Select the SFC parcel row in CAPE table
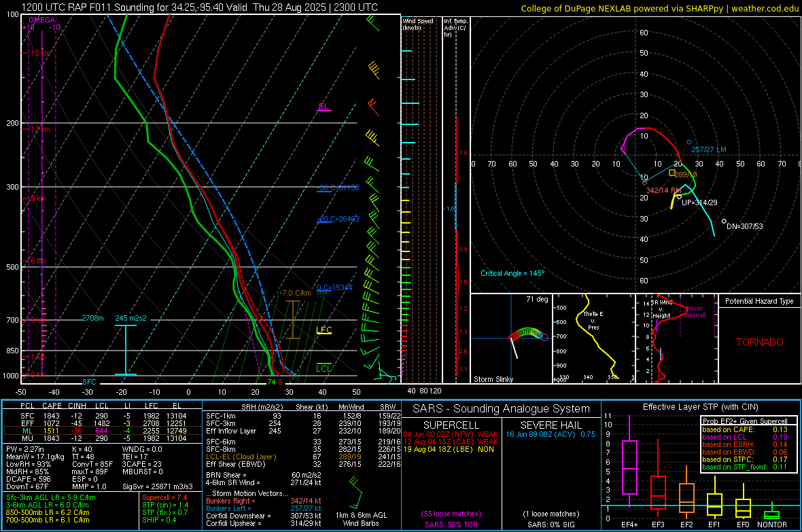The width and height of the screenshot is (802, 532). 103,416
